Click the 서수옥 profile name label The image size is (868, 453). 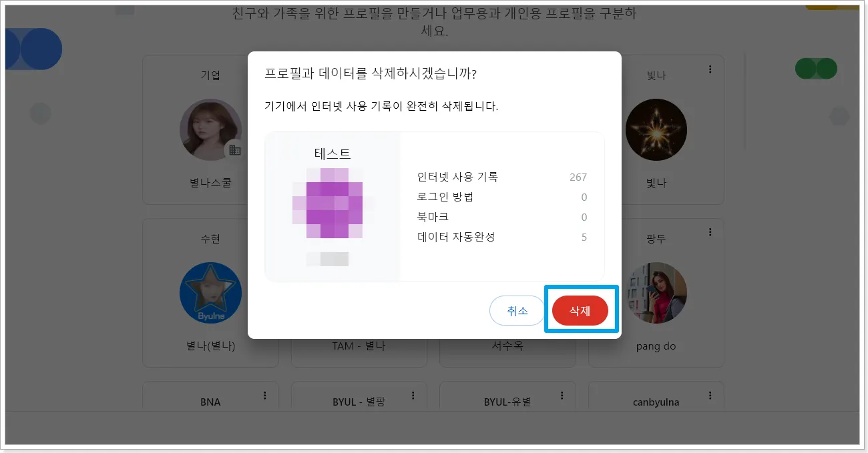pyautogui.click(x=507, y=346)
